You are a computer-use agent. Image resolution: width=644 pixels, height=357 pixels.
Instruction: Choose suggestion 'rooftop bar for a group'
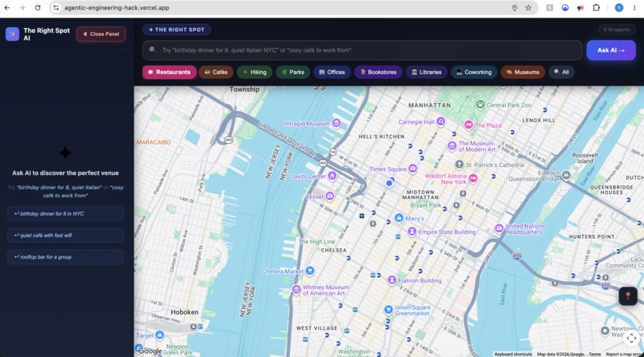(x=66, y=257)
